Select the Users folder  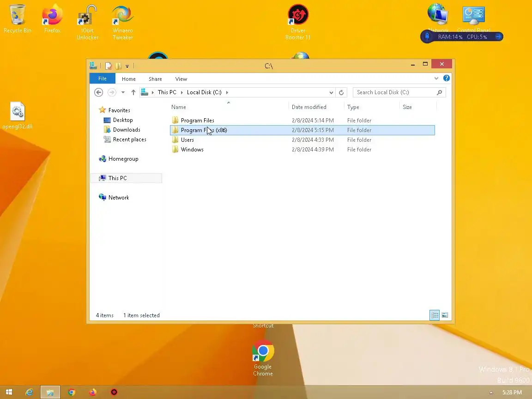302,140
